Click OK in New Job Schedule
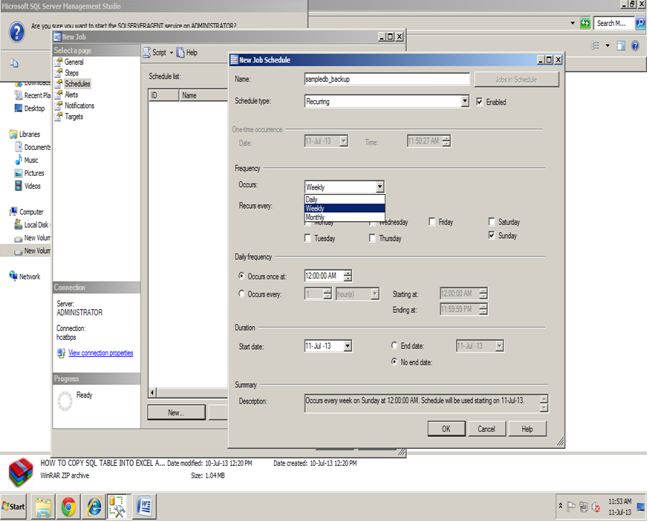Image resolution: width=650 pixels, height=522 pixels. click(x=446, y=429)
